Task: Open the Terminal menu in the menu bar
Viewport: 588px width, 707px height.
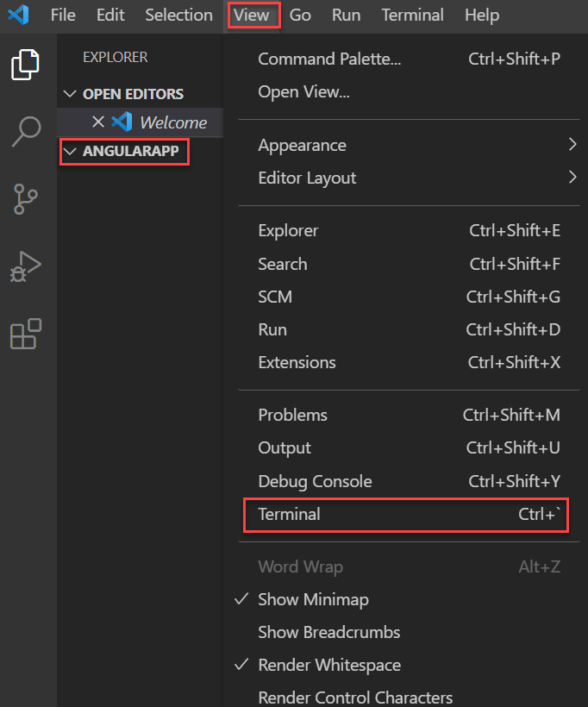Action: pos(412,15)
